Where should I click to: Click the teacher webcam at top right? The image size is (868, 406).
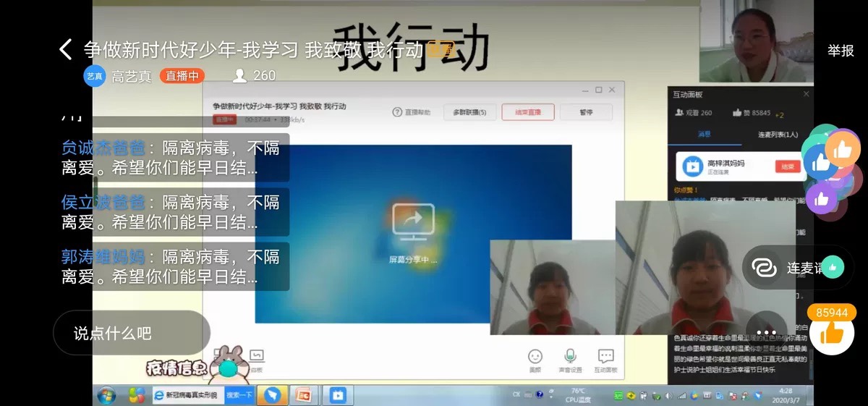coord(757,41)
